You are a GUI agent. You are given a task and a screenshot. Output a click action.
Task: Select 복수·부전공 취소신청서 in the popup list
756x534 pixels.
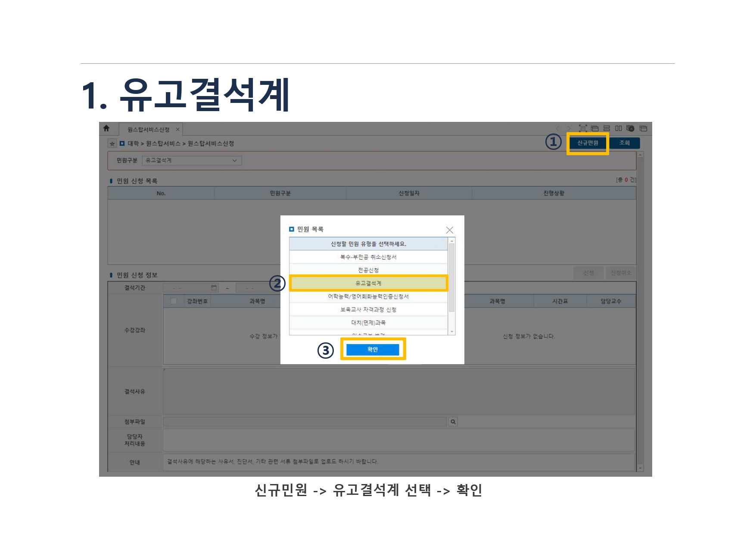click(369, 257)
